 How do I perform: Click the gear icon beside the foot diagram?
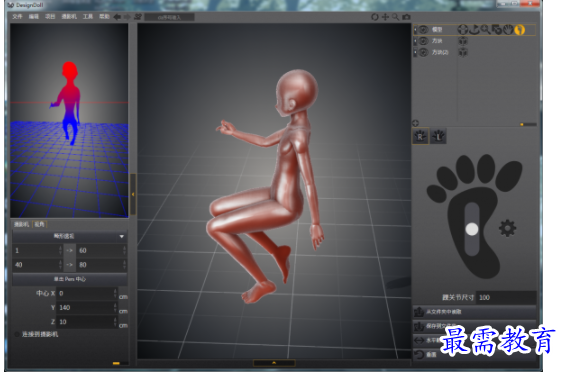[x=508, y=228]
